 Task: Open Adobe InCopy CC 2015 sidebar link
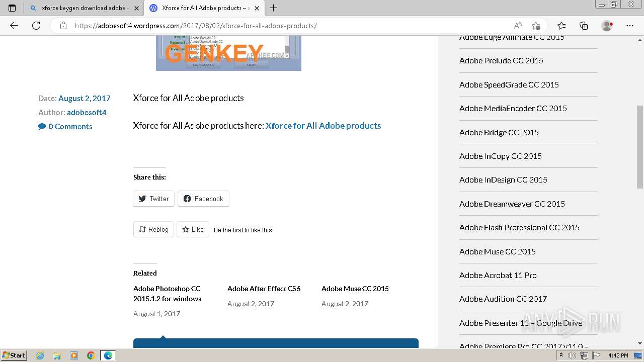point(501,156)
